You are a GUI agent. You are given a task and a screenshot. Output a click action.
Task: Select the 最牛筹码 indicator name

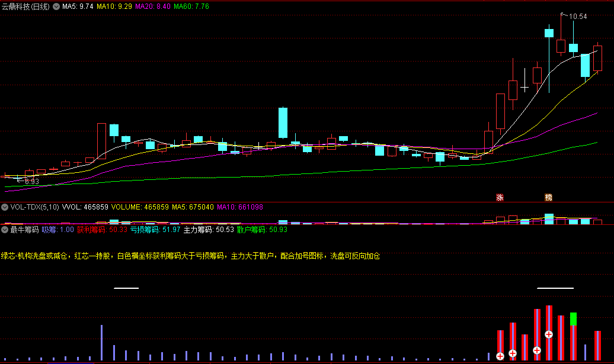click(x=24, y=230)
